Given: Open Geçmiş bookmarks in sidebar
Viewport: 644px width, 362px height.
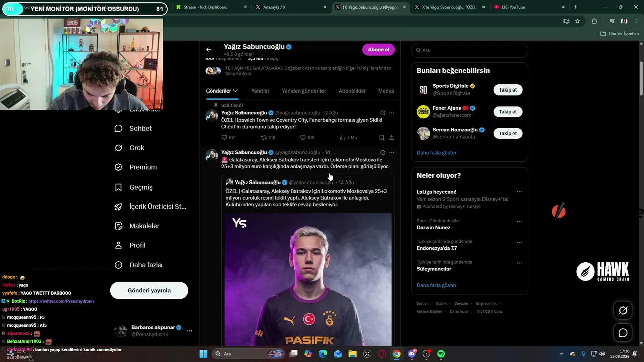Looking at the screenshot, I should tap(134, 187).
